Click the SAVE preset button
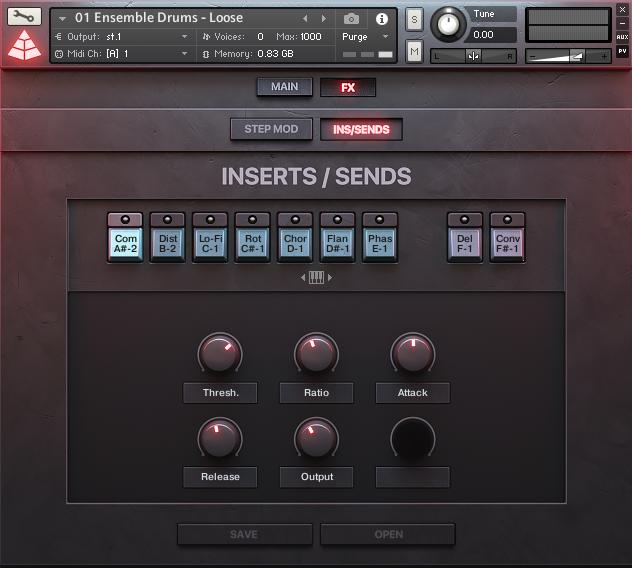Screen dimensions: 632x568 245,534
